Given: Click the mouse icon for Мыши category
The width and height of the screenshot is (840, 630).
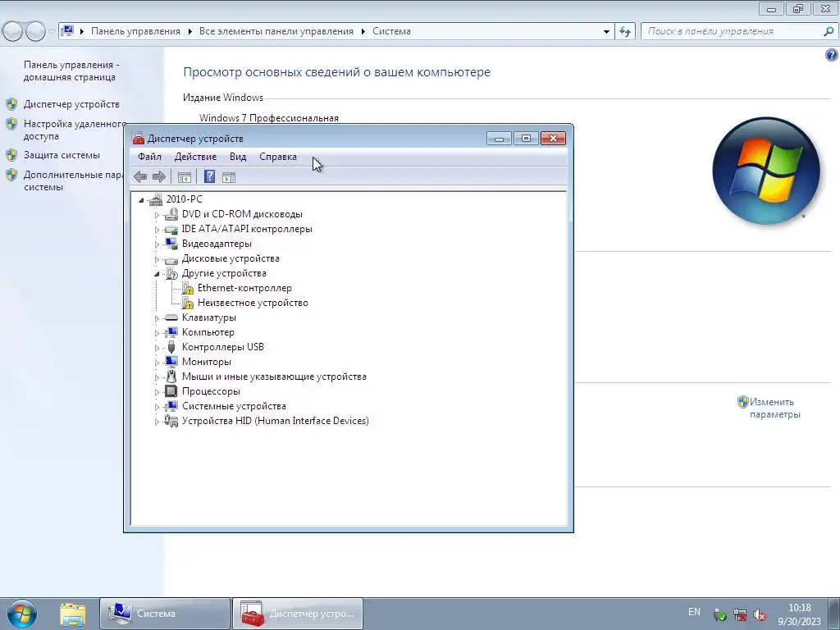Looking at the screenshot, I should (171, 377).
